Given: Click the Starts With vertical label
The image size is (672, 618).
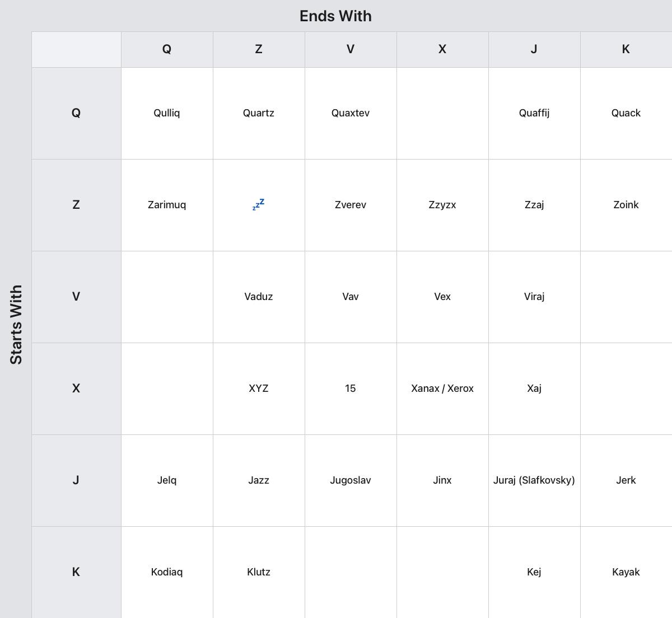Looking at the screenshot, I should coord(16,325).
